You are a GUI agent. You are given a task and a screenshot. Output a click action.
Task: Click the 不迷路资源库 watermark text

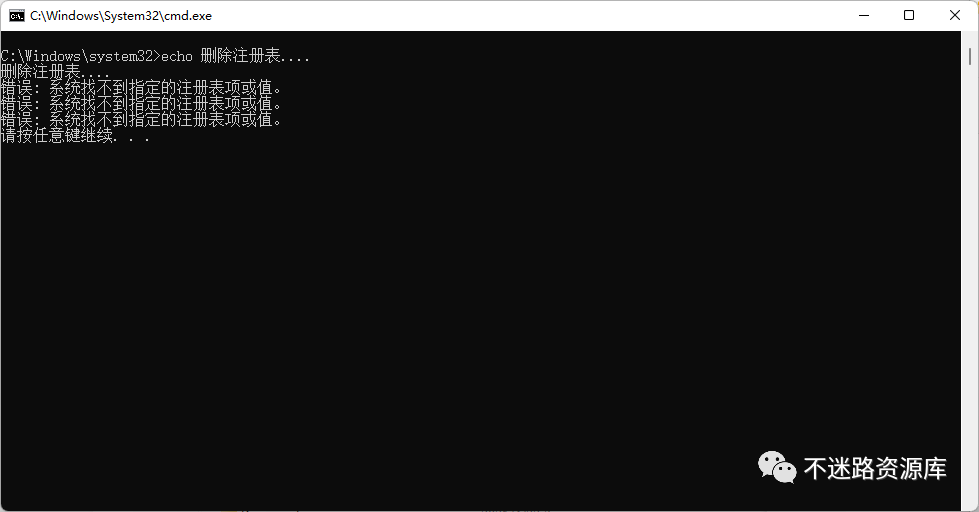click(x=875, y=468)
